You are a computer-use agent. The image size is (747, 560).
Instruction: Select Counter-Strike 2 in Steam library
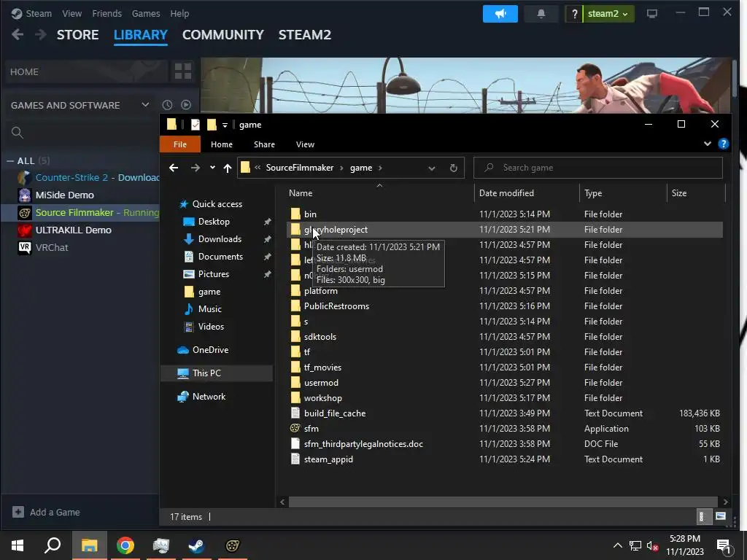[x=88, y=178]
